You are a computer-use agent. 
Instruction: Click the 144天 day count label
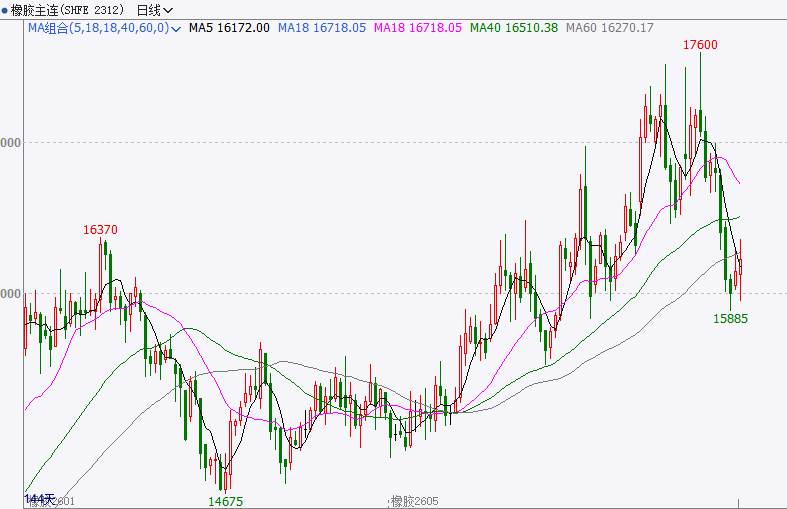point(38,499)
